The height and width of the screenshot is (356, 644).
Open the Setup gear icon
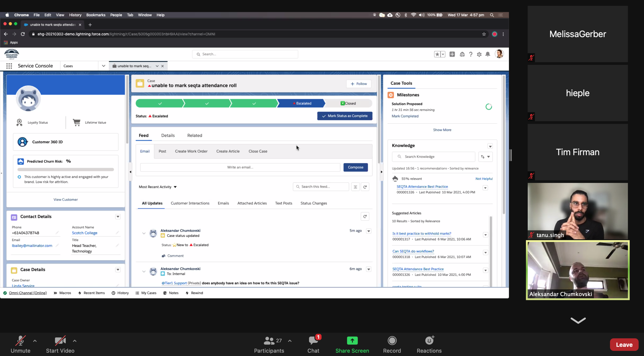click(479, 54)
